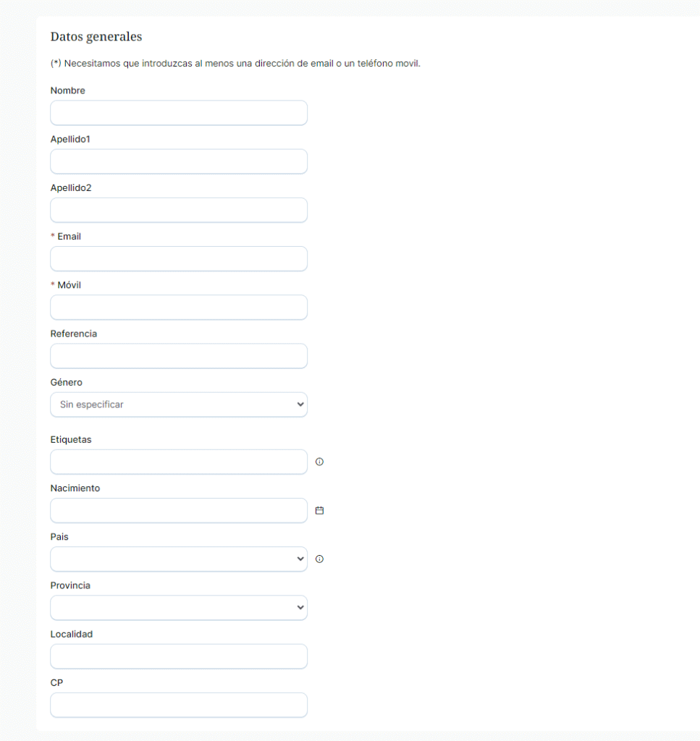Focus the Nombre input field
This screenshot has width=700, height=741.
coord(179,113)
